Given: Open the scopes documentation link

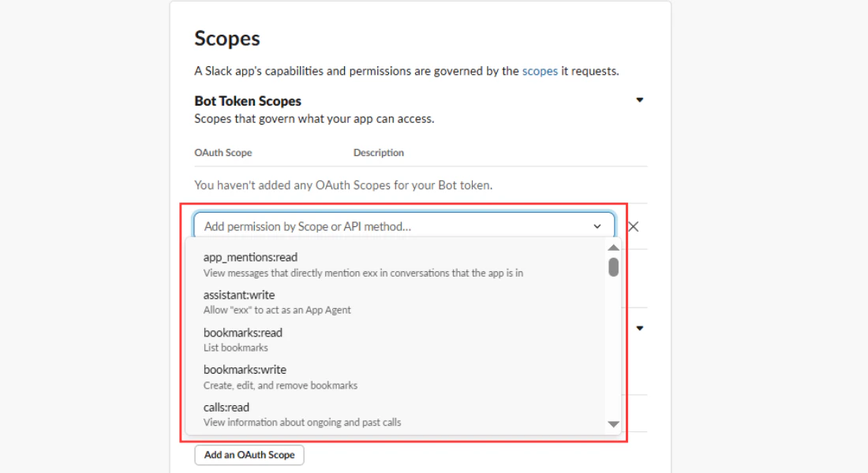Looking at the screenshot, I should pyautogui.click(x=540, y=70).
